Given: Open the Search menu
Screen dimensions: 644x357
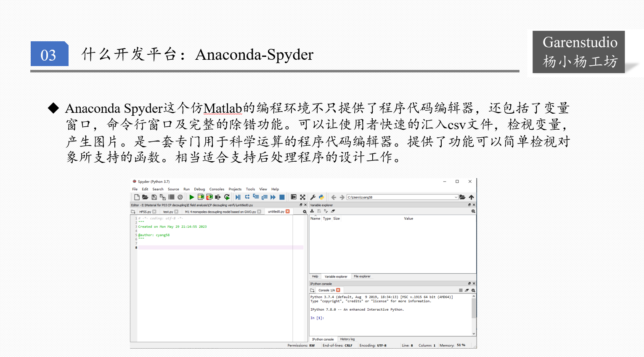Looking at the screenshot, I should pyautogui.click(x=158, y=189).
